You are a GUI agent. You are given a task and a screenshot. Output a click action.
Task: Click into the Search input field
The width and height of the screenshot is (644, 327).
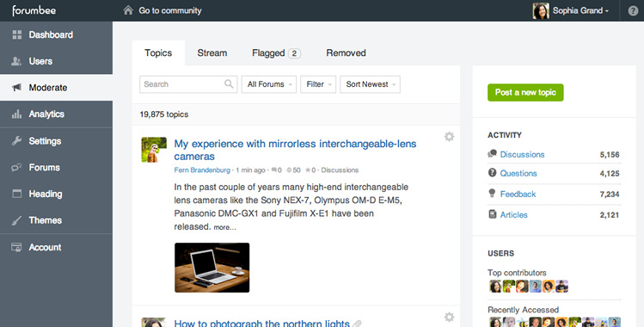(x=188, y=84)
